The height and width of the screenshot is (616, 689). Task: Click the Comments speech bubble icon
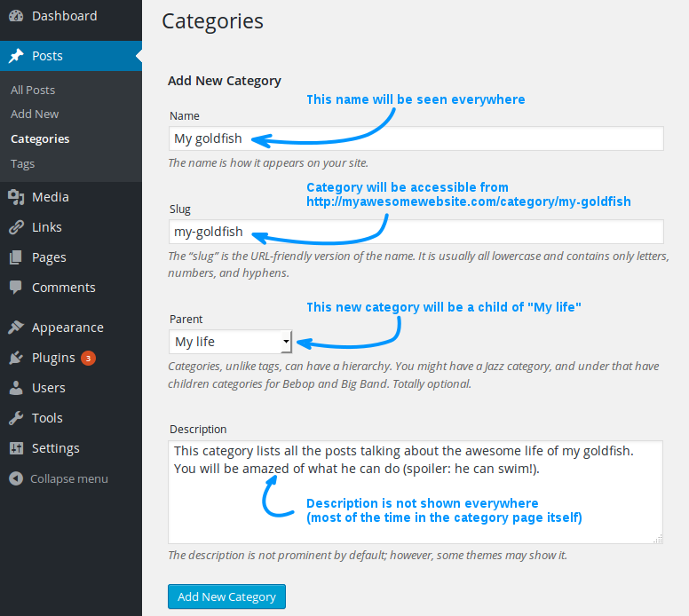pyautogui.click(x=16, y=288)
